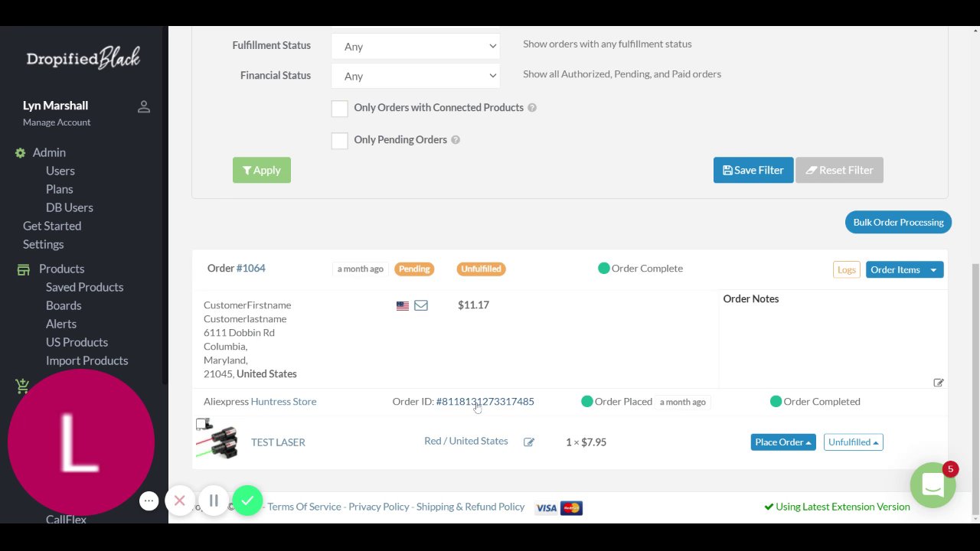Cancel the recording with the red X

coord(180,501)
